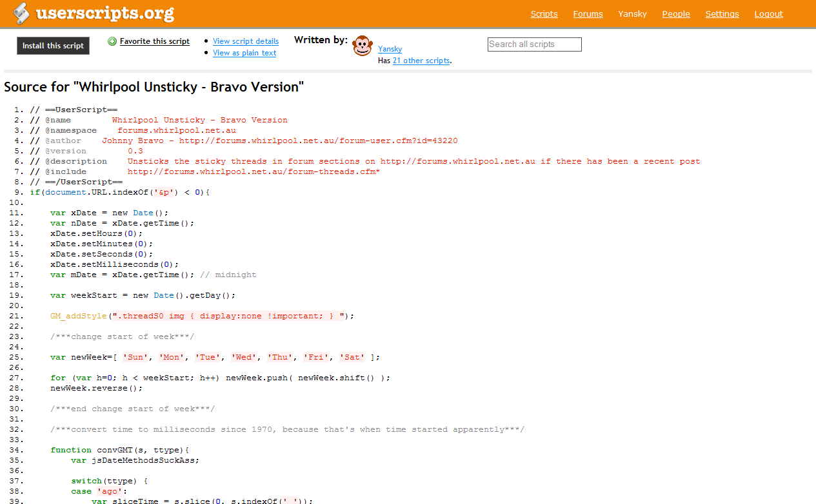This screenshot has height=504, width=816.
Task: Focus the Search all scripts field
Action: [x=534, y=44]
